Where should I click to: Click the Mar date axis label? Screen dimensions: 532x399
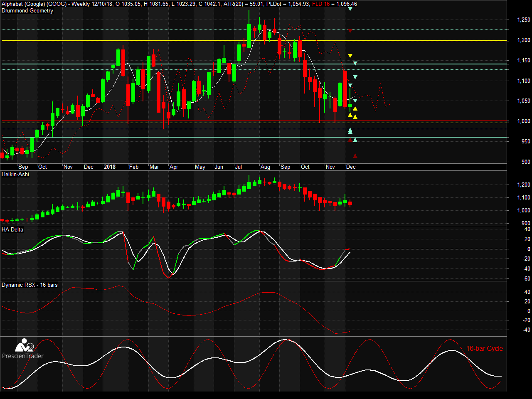click(x=154, y=167)
